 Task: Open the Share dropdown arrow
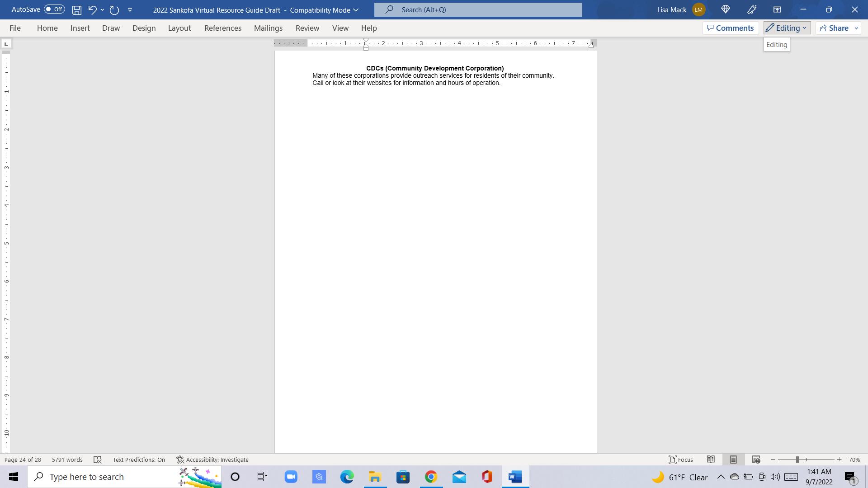point(856,28)
